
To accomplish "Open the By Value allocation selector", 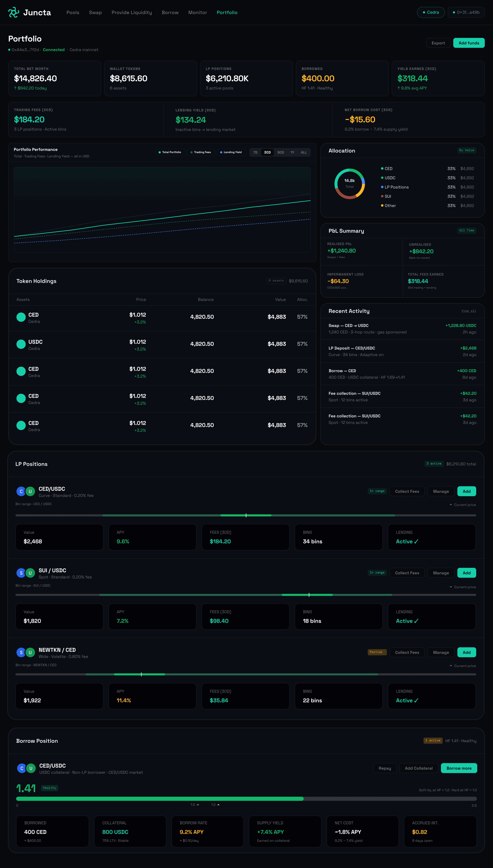I will tap(467, 150).
